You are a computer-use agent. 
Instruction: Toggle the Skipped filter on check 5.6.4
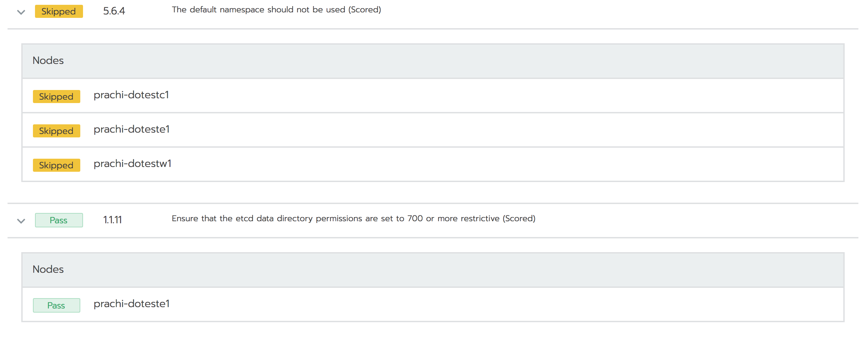tap(58, 11)
